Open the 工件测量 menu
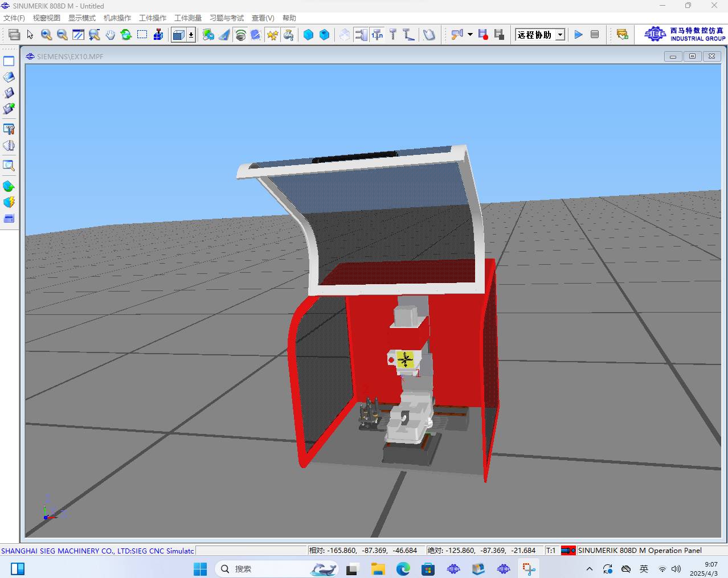Image resolution: width=728 pixels, height=578 pixels. point(188,18)
